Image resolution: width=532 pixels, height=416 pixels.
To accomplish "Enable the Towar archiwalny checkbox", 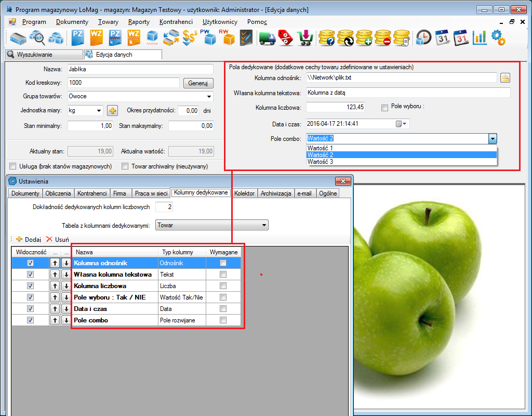I will (125, 166).
